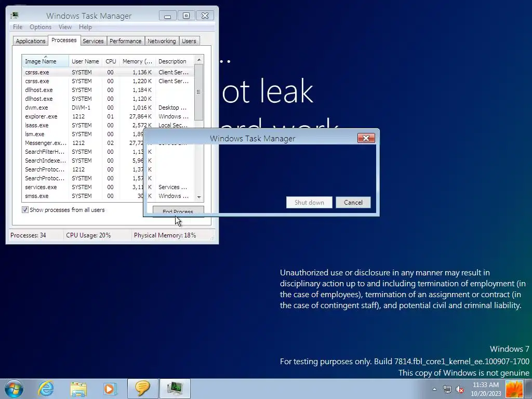Switch to the Applications tab
Screen dimensions: 532x399
(31, 41)
